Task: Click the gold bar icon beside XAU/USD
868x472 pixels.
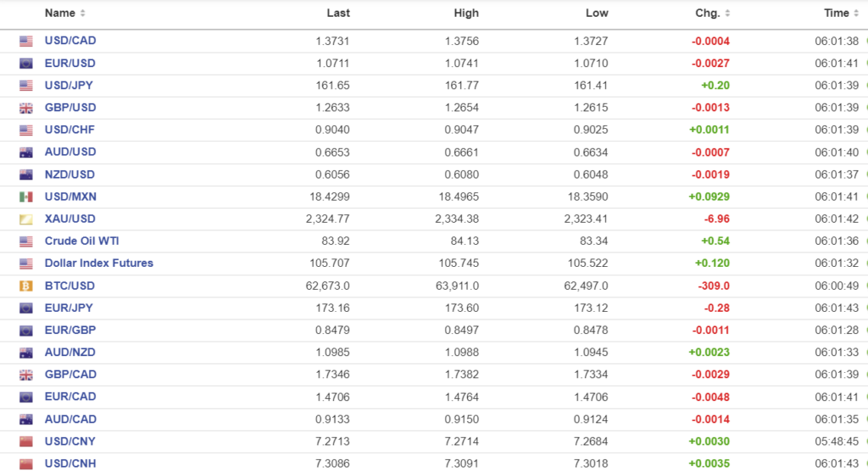Action: [26, 219]
